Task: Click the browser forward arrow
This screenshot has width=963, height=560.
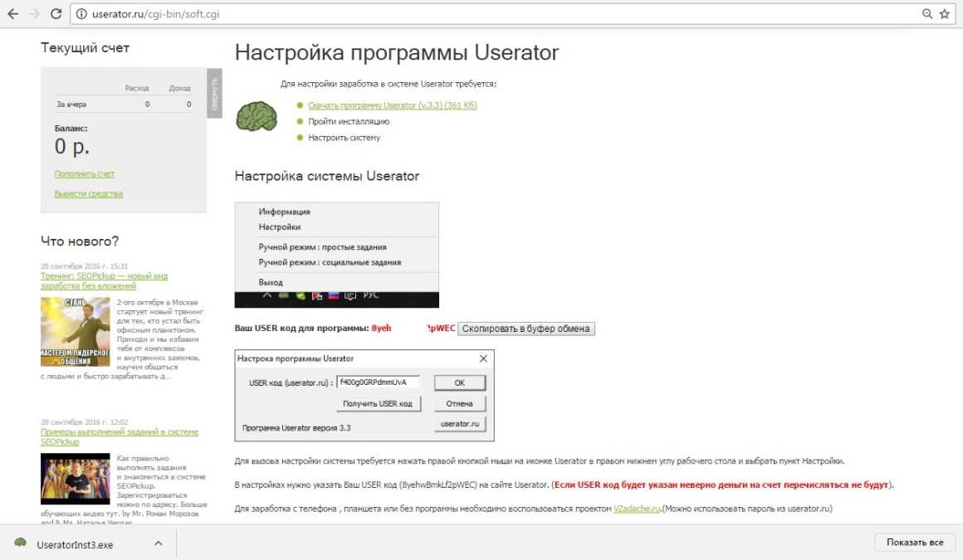Action: click(x=34, y=14)
